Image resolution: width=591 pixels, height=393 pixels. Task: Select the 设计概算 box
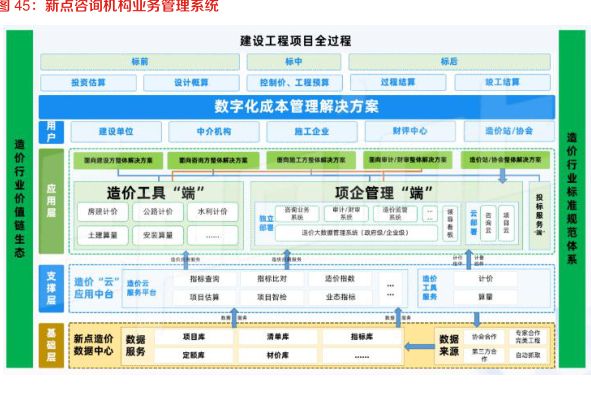[191, 83]
